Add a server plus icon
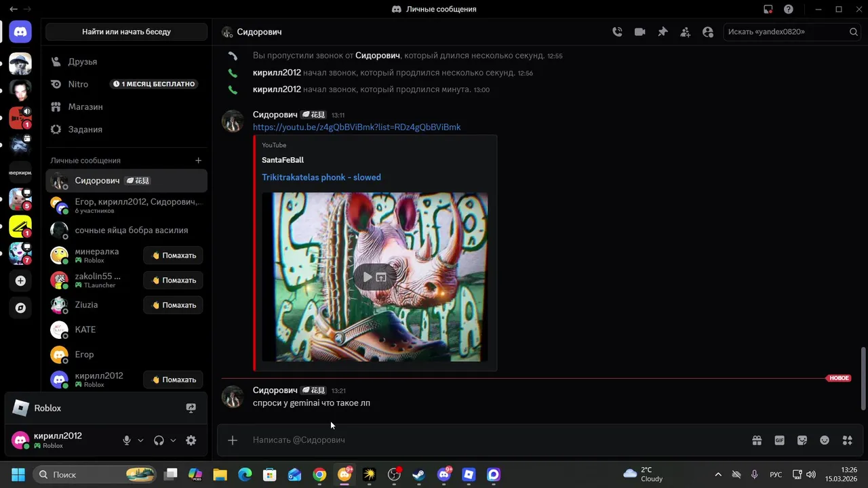This screenshot has width=868, height=488. 20,281
